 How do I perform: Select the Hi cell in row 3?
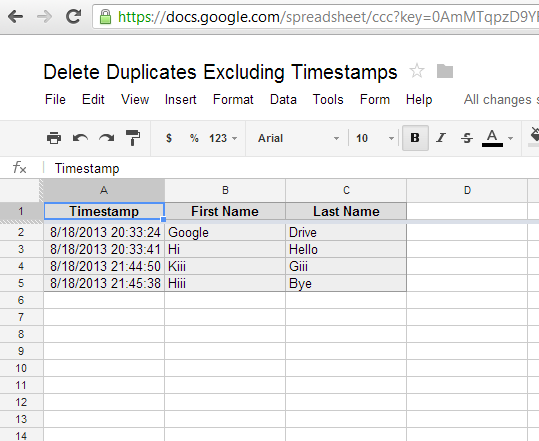click(x=225, y=249)
